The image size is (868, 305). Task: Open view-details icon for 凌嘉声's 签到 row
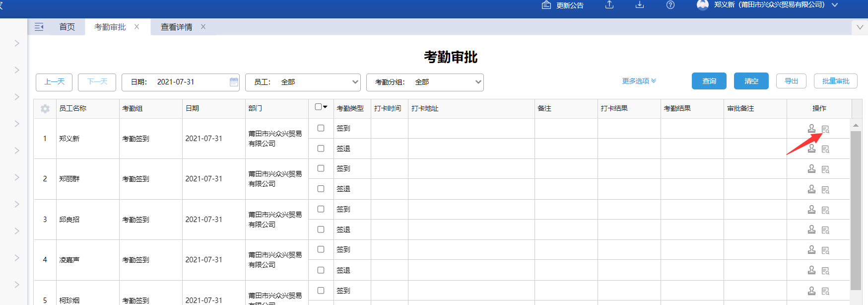[x=825, y=250]
